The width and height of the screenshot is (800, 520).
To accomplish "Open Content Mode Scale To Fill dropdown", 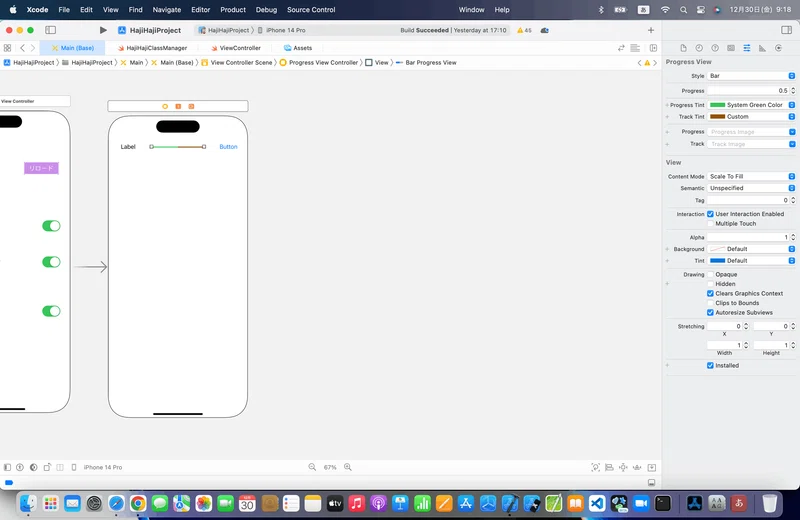I will pyautogui.click(x=751, y=176).
